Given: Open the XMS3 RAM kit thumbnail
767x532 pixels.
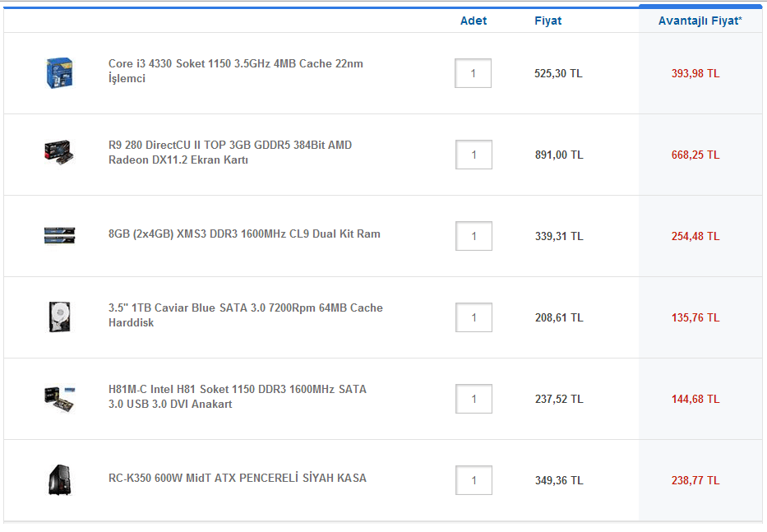Looking at the screenshot, I should pyautogui.click(x=59, y=235).
